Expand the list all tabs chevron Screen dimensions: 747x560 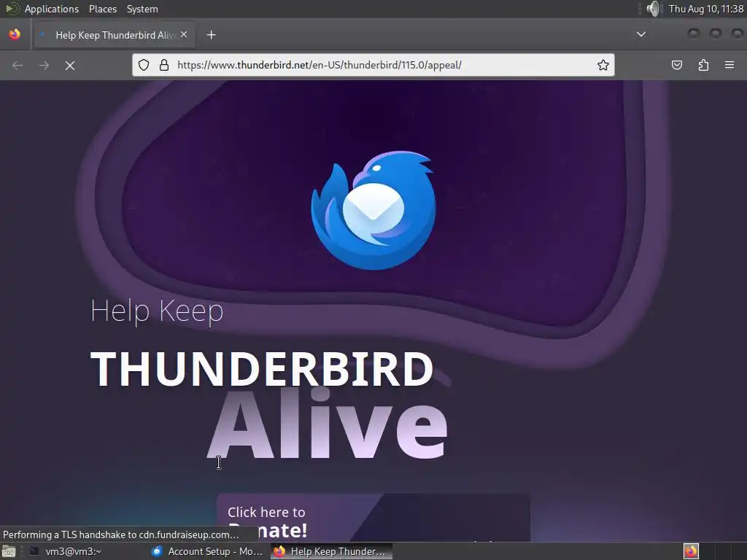(641, 34)
